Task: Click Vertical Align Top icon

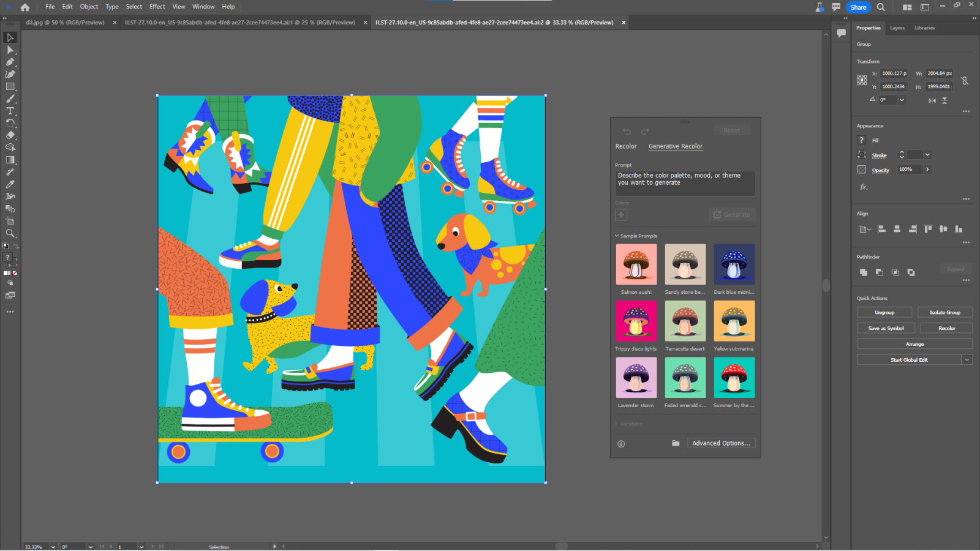Action: pos(928,229)
